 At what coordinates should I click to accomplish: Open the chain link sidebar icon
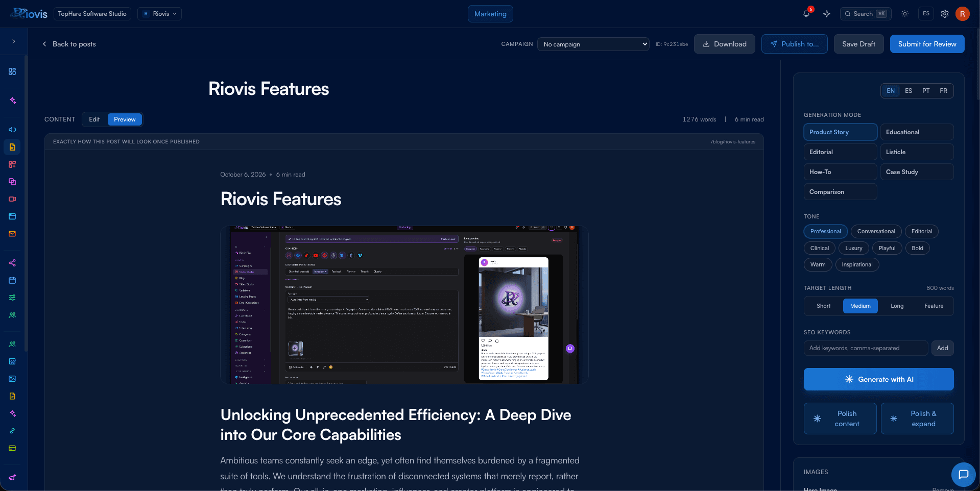[12, 431]
